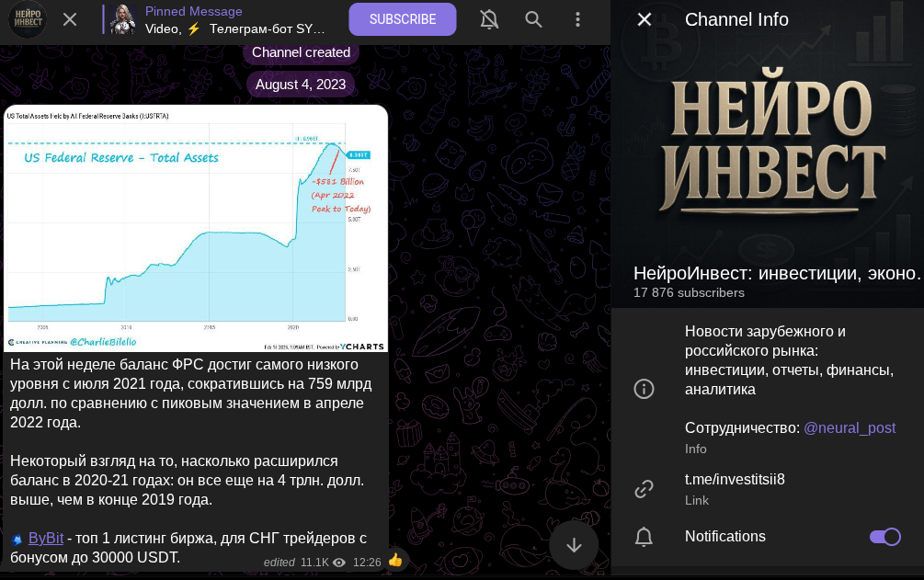924x580 pixels.
Task: Open search in this chat
Action: pos(533,19)
